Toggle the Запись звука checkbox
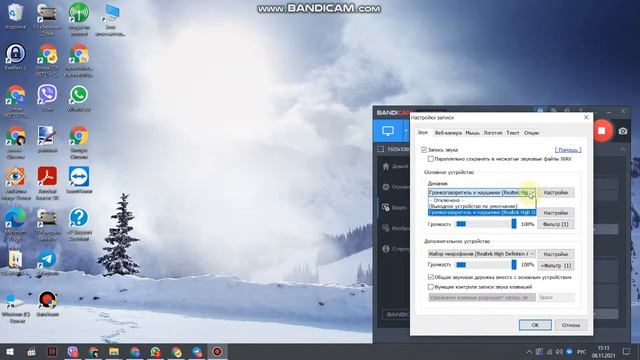Image resolution: width=640 pixels, height=360 pixels. tap(424, 150)
